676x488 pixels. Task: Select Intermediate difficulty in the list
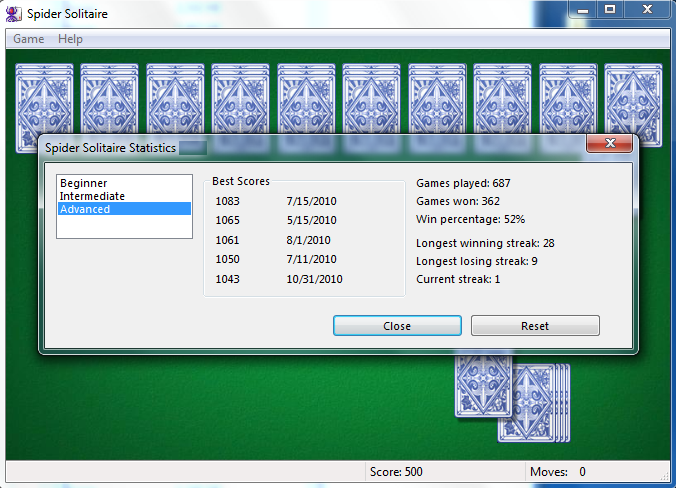tap(90, 196)
